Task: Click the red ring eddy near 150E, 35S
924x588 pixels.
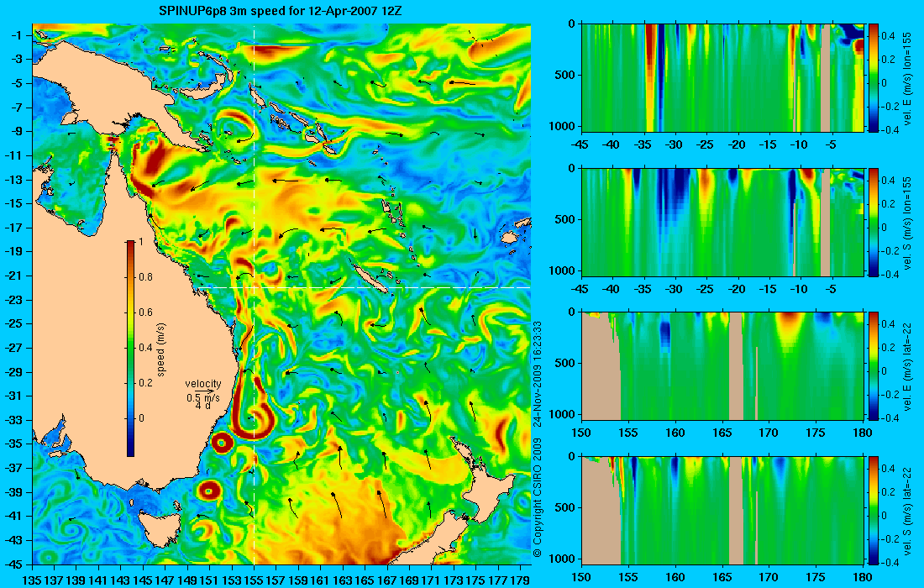Action: tap(222, 443)
